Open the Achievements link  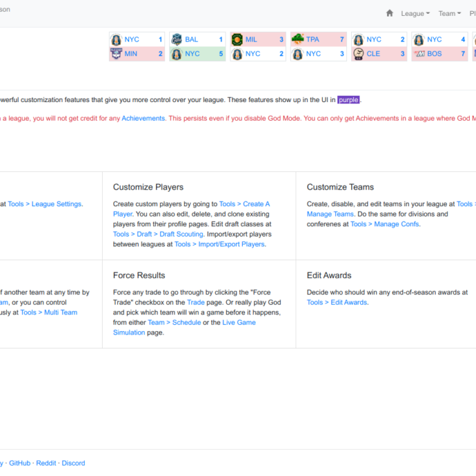143,119
